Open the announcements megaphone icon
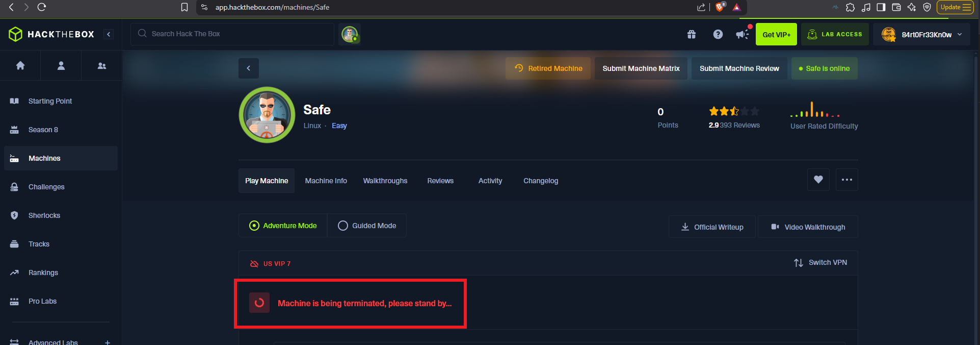The width and height of the screenshot is (980, 345). point(743,34)
